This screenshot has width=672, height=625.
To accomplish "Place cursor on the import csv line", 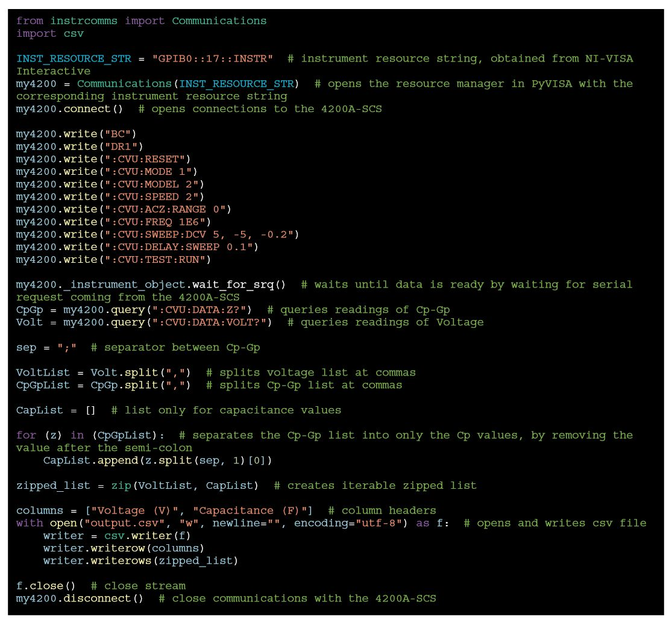I will 49,33.
